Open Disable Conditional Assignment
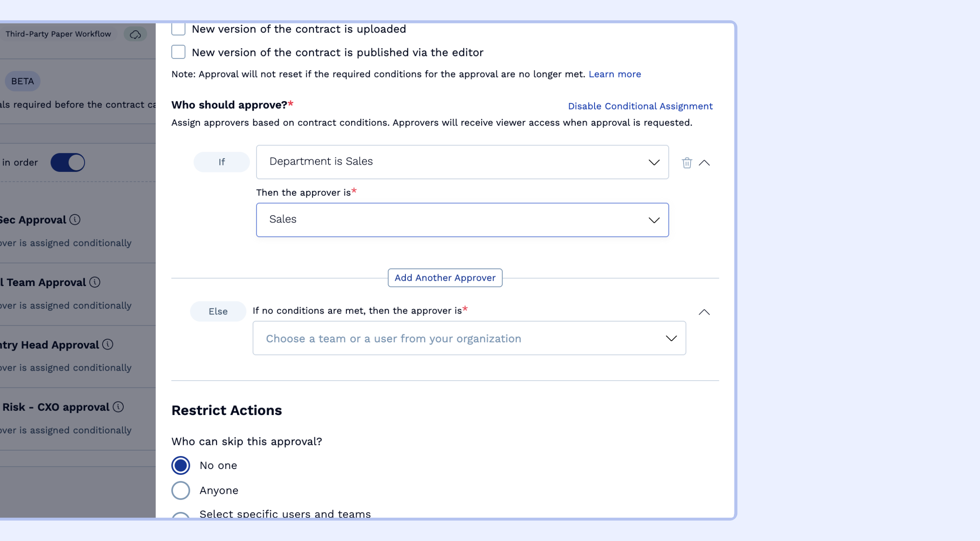This screenshot has height=541, width=980. click(x=640, y=106)
